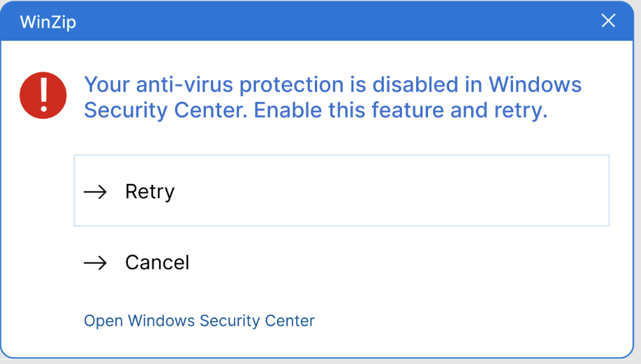Click empty space inside Retry option box

(x=389, y=190)
